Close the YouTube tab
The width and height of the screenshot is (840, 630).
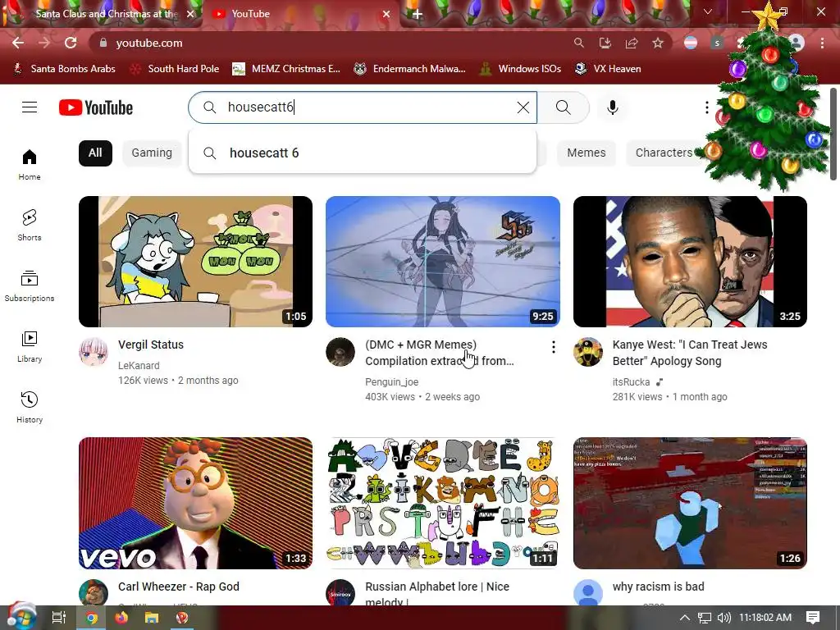pos(386,14)
